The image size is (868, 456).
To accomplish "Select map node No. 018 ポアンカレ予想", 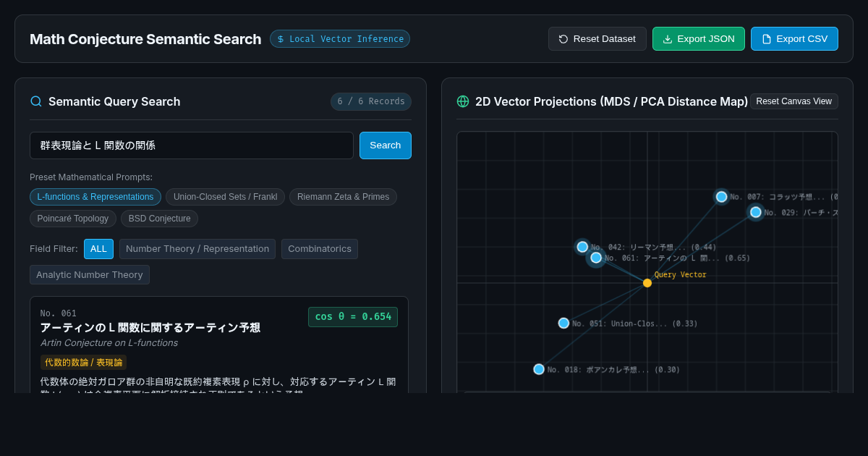I will point(539,369).
